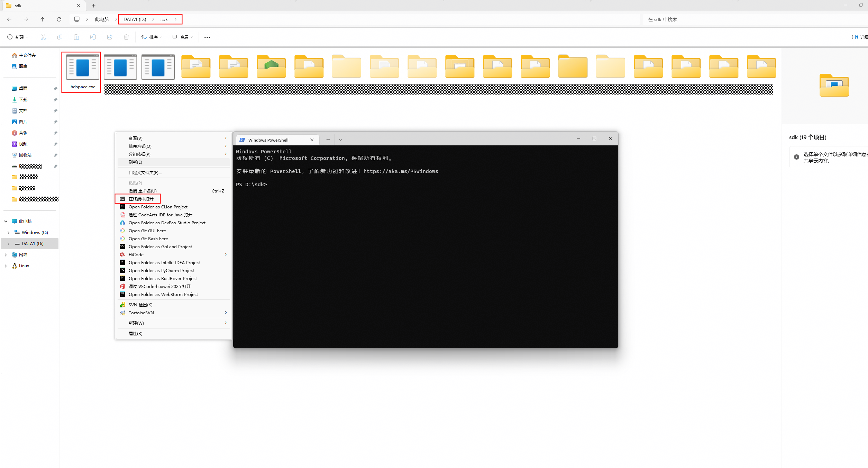Screen dimensions: 868x468
Task: Open the three-dots more options menu
Action: [x=207, y=37]
